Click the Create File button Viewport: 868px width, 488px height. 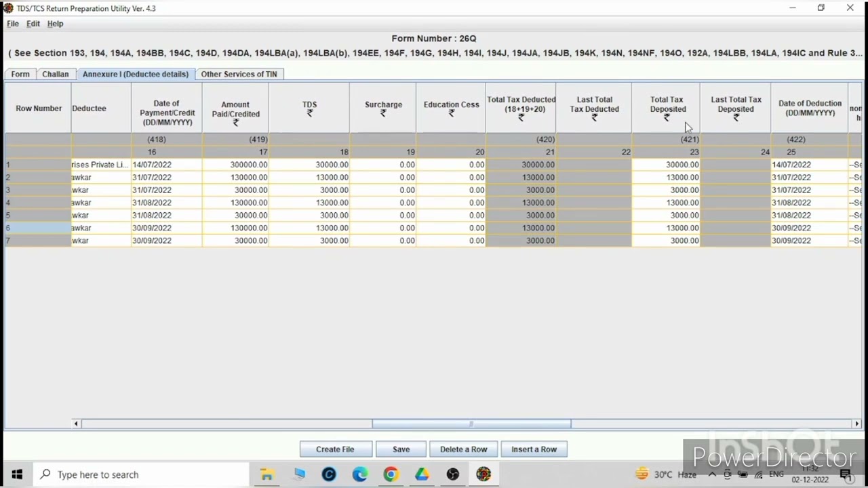pos(335,449)
